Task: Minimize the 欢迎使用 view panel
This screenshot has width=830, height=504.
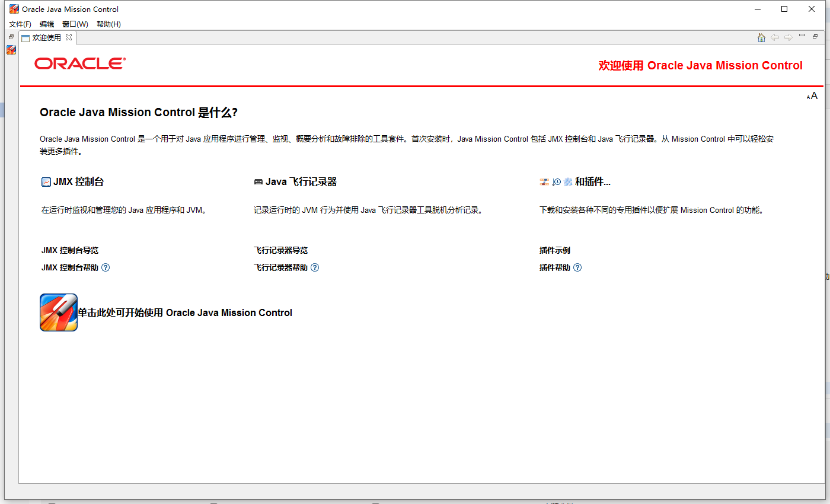Action: click(x=802, y=36)
